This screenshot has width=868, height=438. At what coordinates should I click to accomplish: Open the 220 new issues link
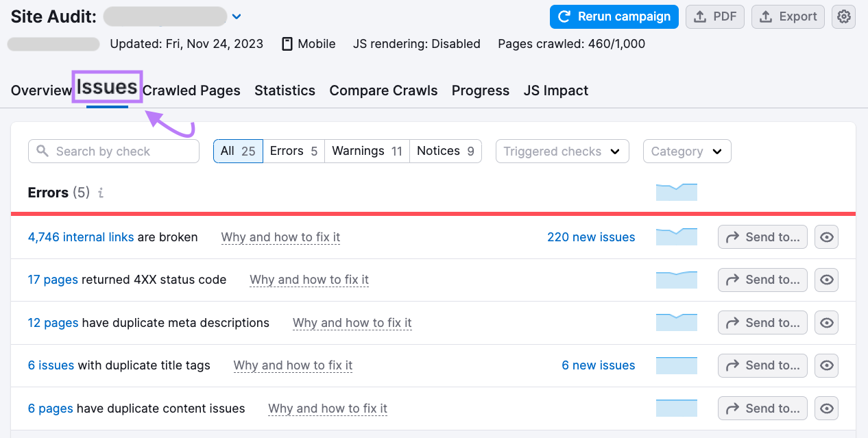[591, 236]
